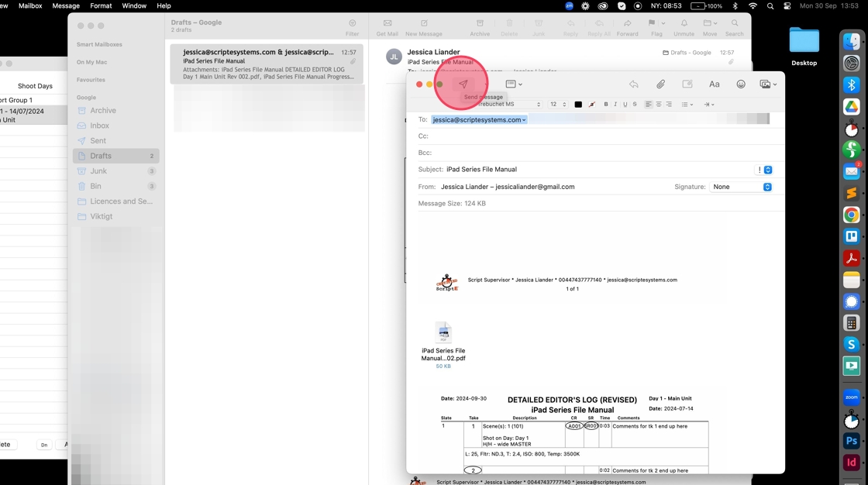Open Zoom from the Dock

pyautogui.click(x=852, y=397)
